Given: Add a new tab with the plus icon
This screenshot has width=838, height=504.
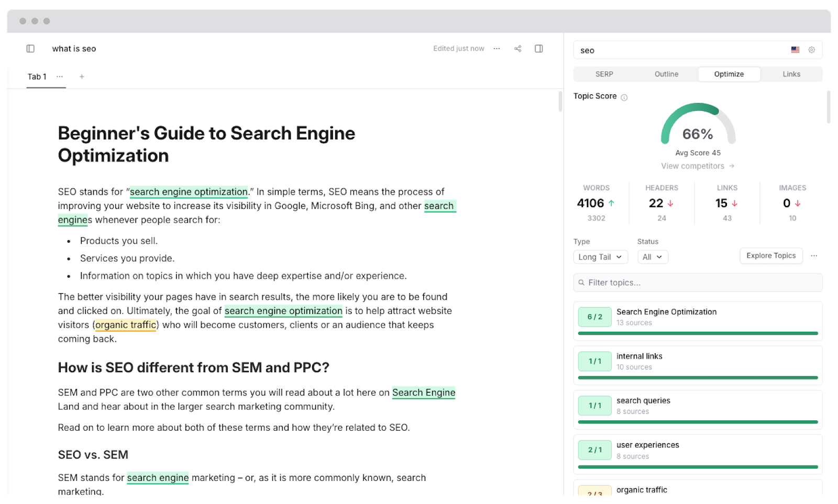Looking at the screenshot, I should (x=82, y=76).
